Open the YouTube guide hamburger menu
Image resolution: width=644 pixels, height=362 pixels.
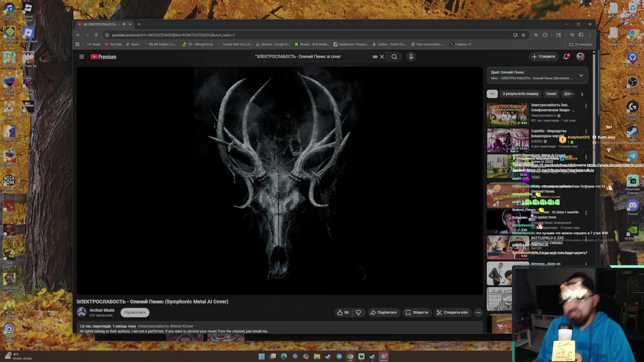[x=82, y=57]
